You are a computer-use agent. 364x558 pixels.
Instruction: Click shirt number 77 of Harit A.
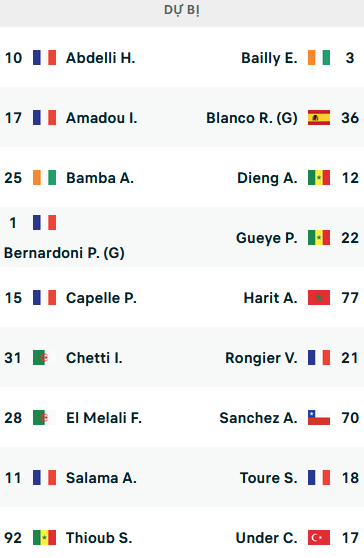350,298
